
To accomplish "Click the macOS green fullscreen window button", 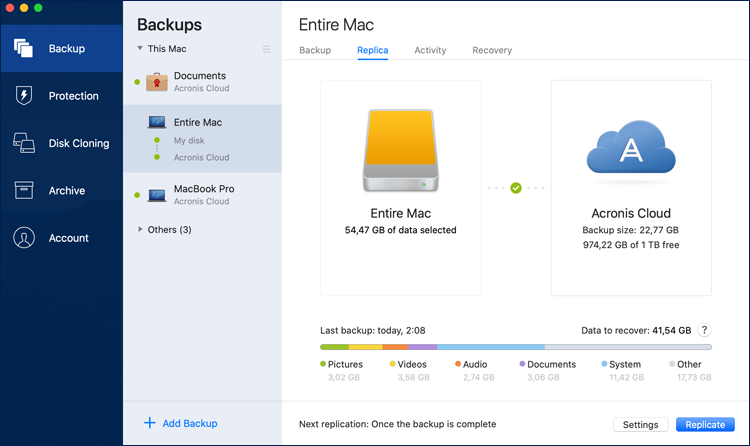I will click(38, 8).
